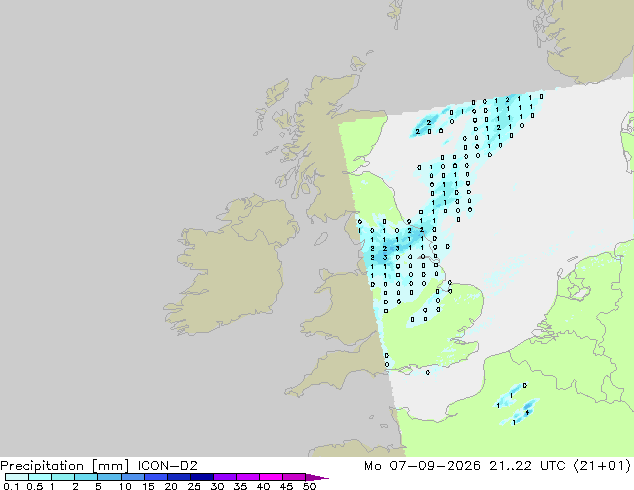The height and width of the screenshot is (490, 634).
Task: Click the lightest 0.1–0.5 mm legend swatch
Action: [x=17, y=477]
